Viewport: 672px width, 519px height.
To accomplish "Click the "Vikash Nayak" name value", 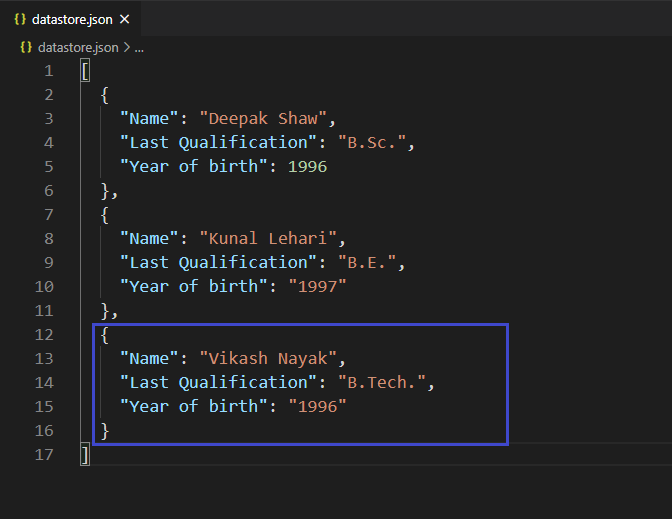I will tap(271, 358).
